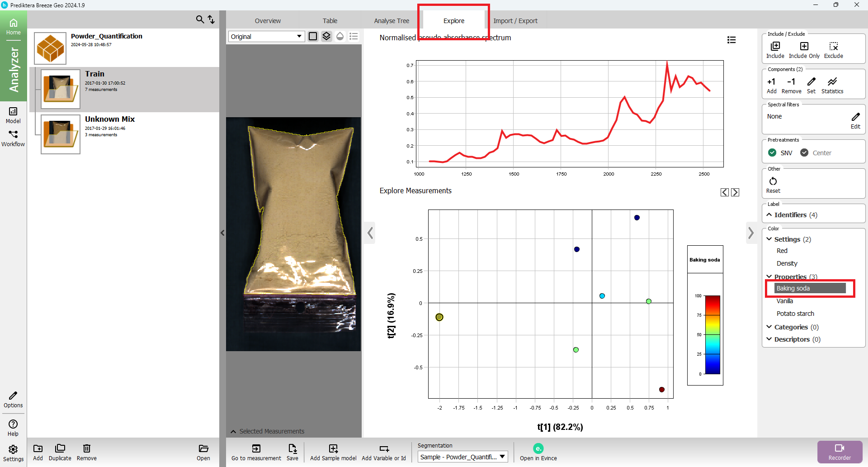Click the Include Only icon
Viewport: 868px width, 467px height.
pos(804,47)
